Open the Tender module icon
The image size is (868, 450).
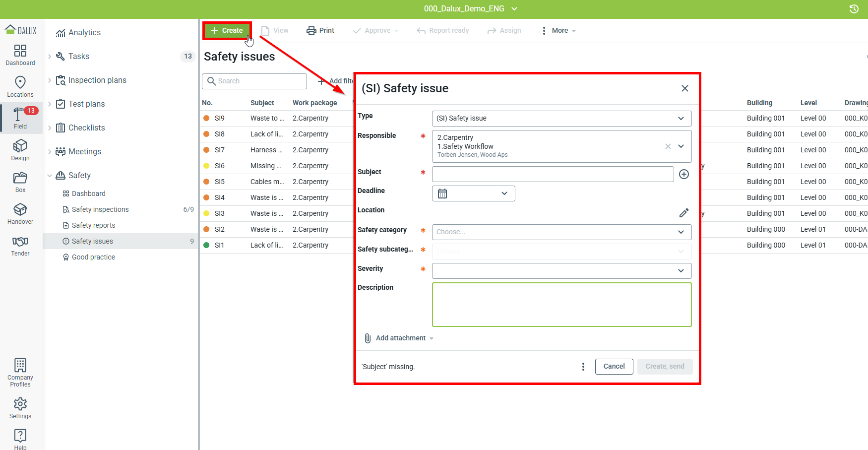tap(20, 245)
